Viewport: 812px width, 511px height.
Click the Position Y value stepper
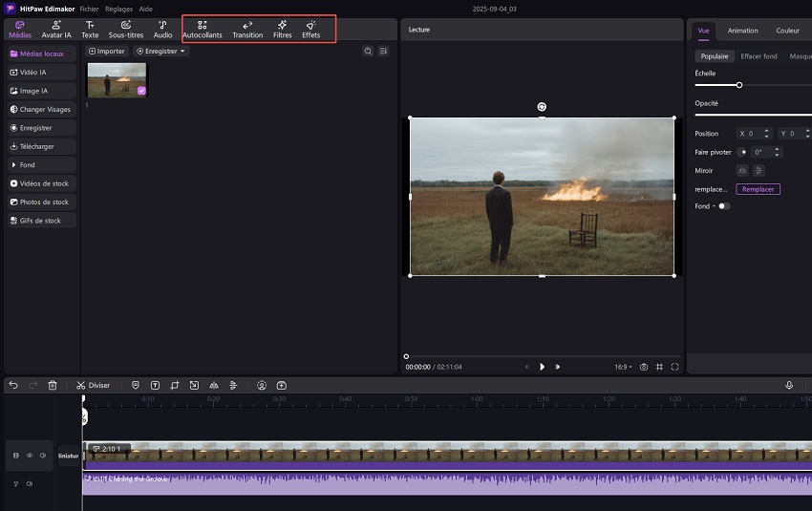807,134
